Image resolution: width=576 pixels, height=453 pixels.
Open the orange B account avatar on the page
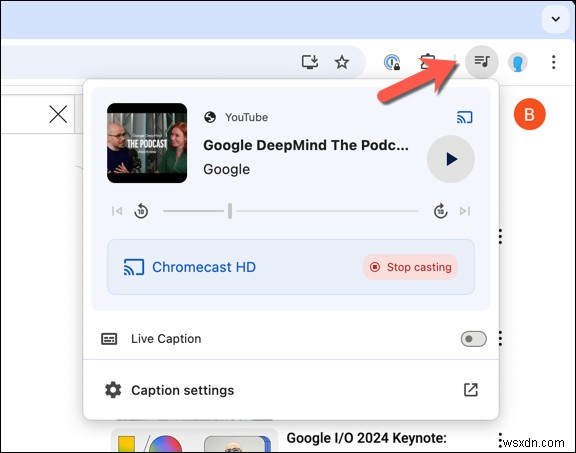pyautogui.click(x=529, y=114)
